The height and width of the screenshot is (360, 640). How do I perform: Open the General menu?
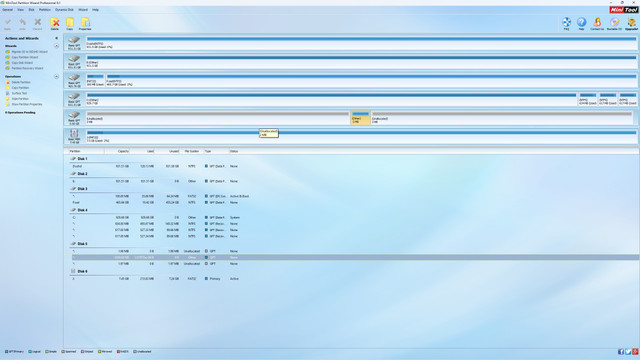7,9
